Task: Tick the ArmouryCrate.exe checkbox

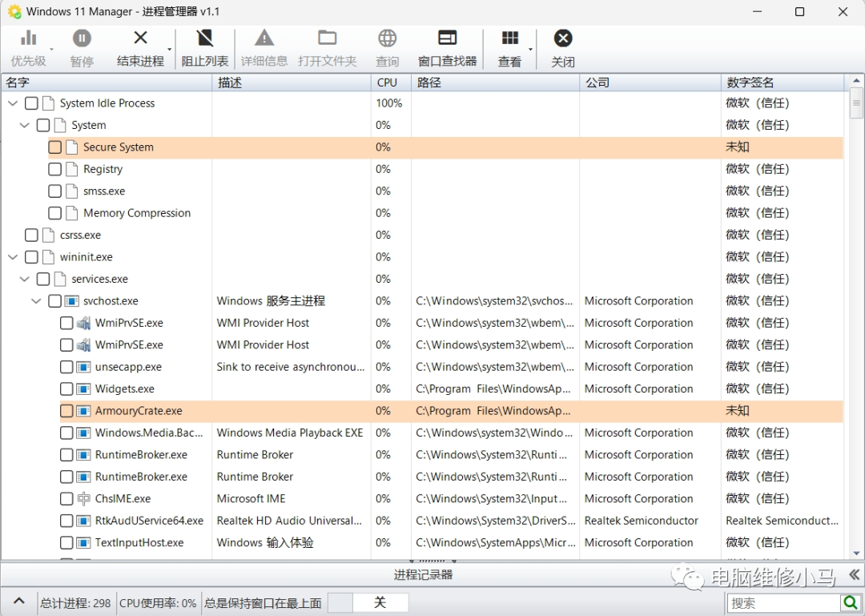Action: point(66,411)
